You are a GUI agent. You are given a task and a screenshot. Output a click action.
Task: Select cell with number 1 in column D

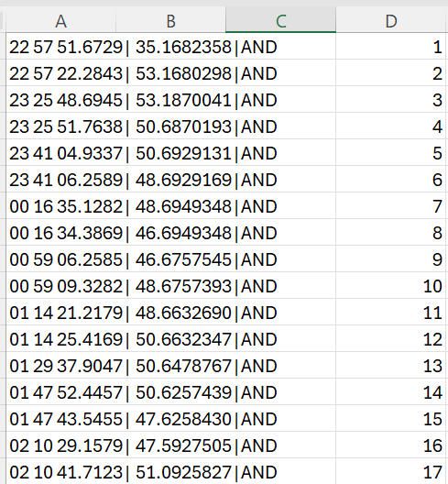[x=391, y=47]
